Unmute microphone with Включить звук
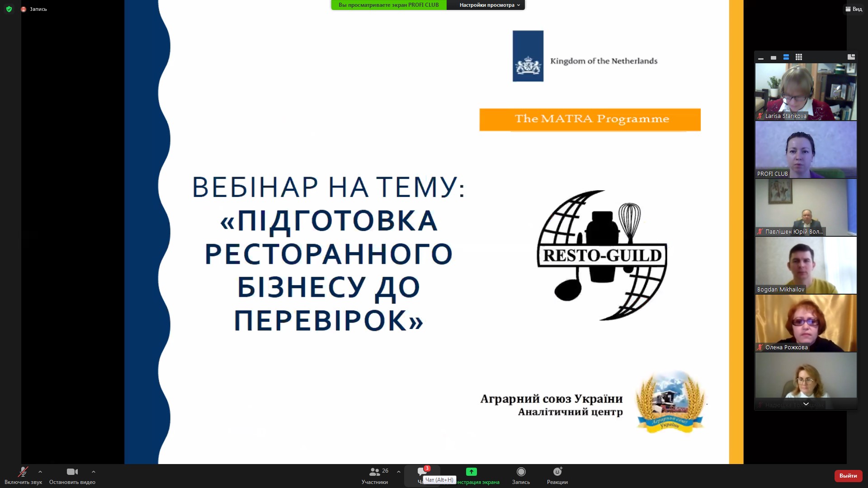Screen dimensions: 868x488 [x=23, y=476]
